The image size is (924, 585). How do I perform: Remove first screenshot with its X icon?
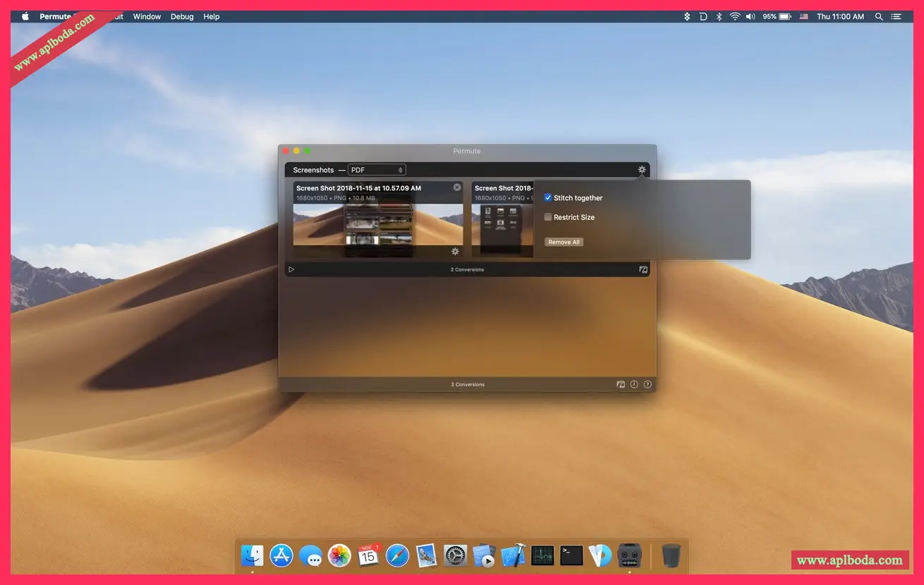[x=457, y=187]
